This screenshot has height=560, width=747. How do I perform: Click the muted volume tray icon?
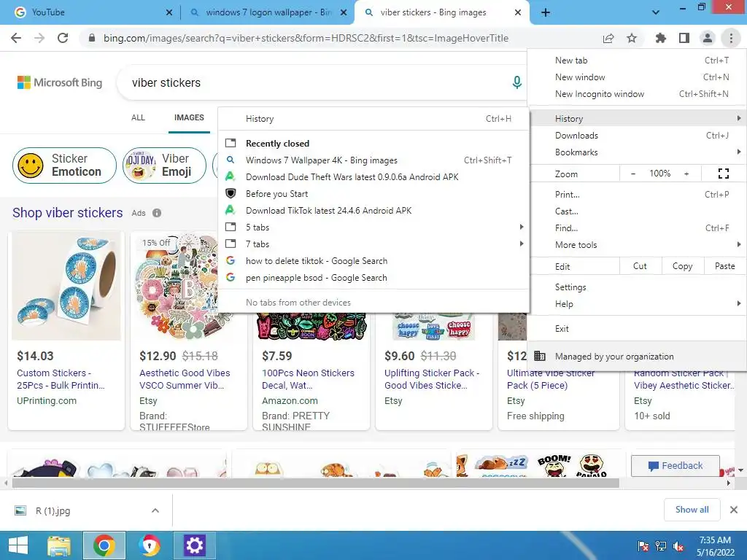click(678, 546)
